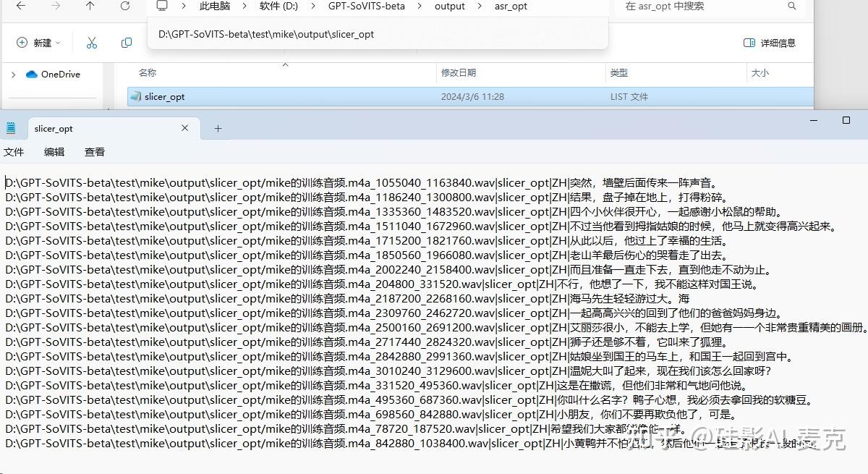Click the computer icon in the address bar
868x474 pixels.
click(162, 7)
